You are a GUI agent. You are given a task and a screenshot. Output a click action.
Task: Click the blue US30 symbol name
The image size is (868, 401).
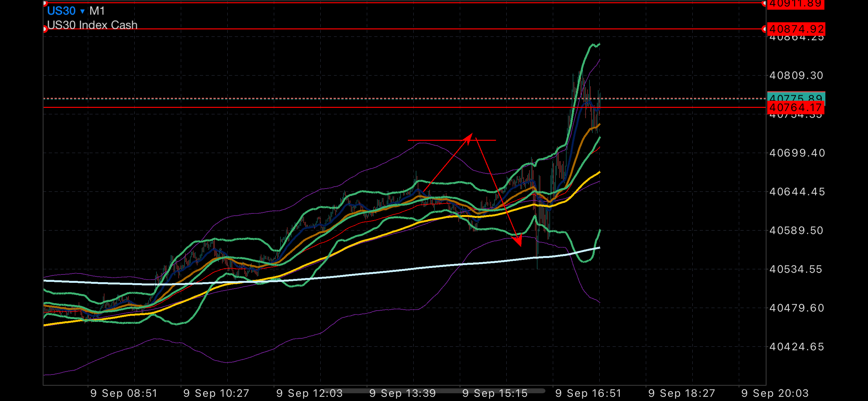click(x=61, y=11)
